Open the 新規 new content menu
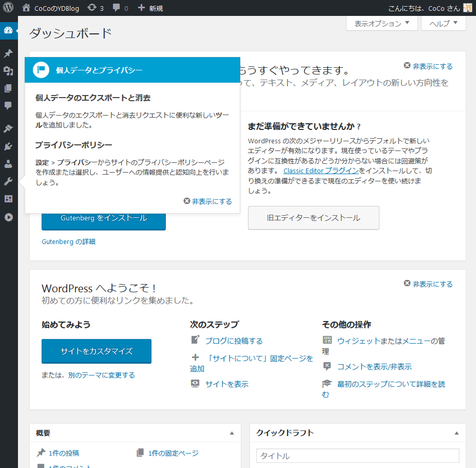This screenshot has width=476, height=468. pos(150,8)
